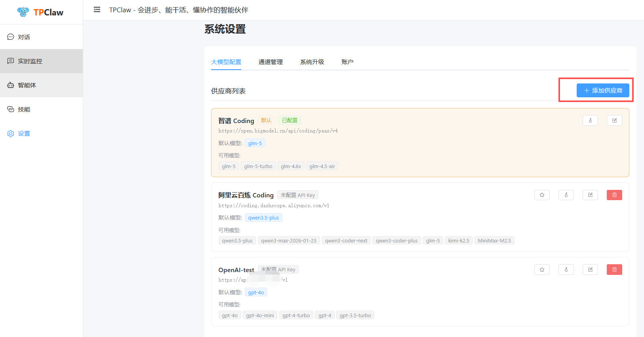The width and height of the screenshot is (644, 337).
Task: Click the glm-4.5-air model tag
Action: (x=322, y=166)
